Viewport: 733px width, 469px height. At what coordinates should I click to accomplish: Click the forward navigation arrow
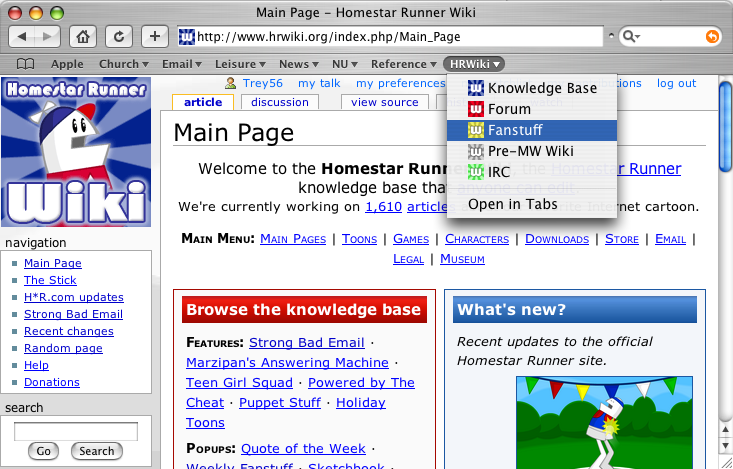[x=47, y=37]
